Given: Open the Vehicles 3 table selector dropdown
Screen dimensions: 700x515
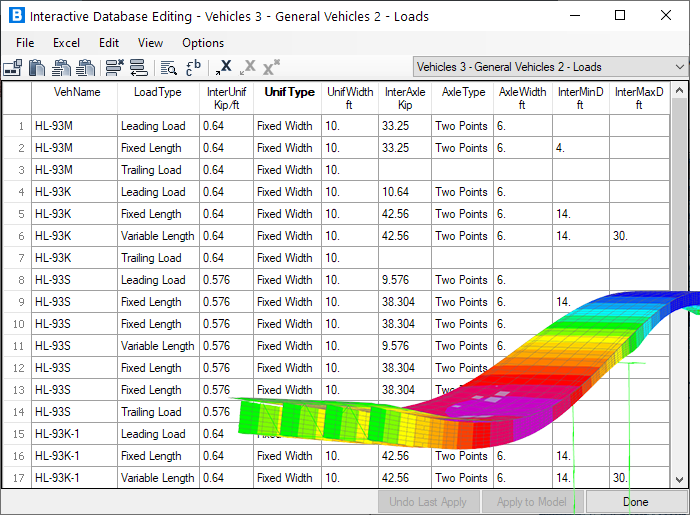Looking at the screenshot, I should click(x=551, y=67).
